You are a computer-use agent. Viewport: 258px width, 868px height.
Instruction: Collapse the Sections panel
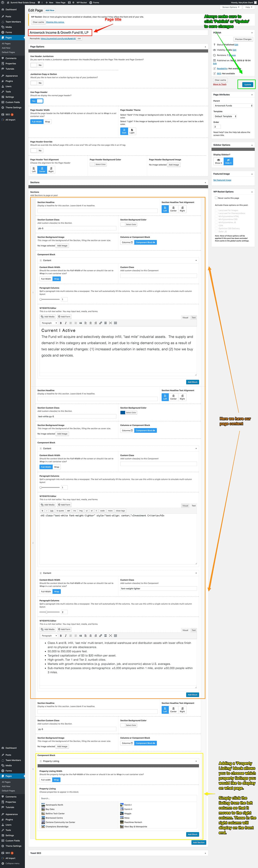205,182
